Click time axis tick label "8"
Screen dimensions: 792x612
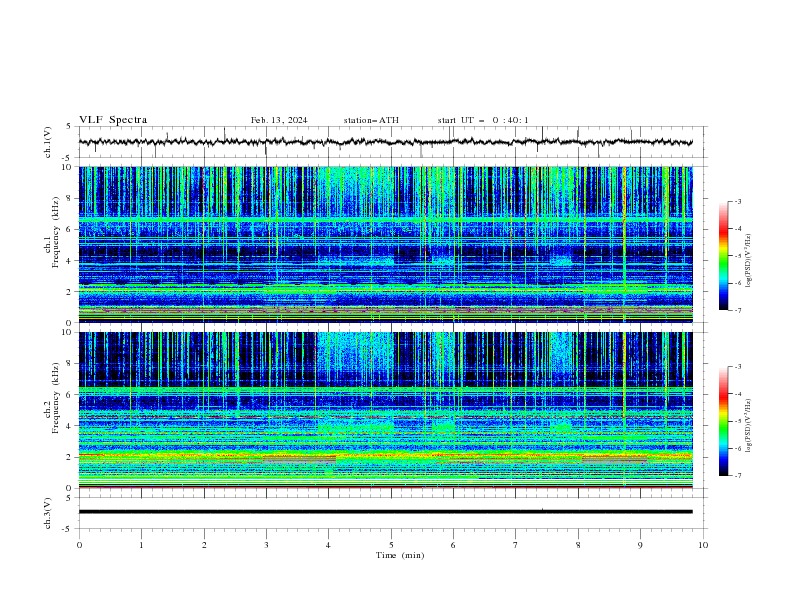[578, 545]
